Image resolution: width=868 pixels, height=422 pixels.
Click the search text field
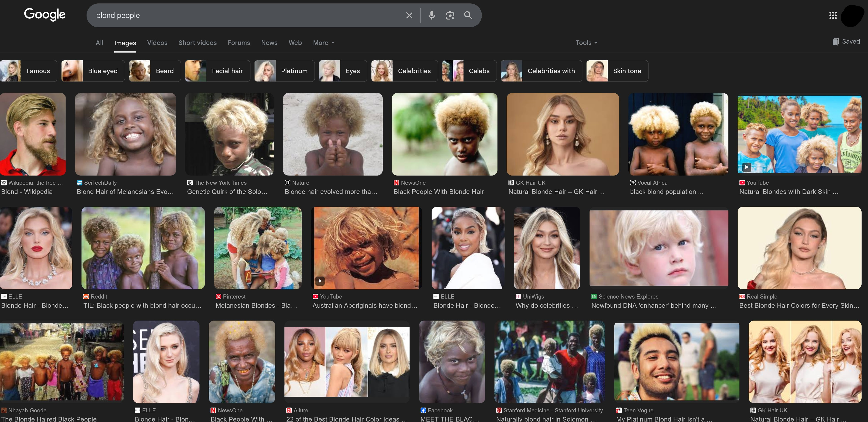(x=248, y=16)
